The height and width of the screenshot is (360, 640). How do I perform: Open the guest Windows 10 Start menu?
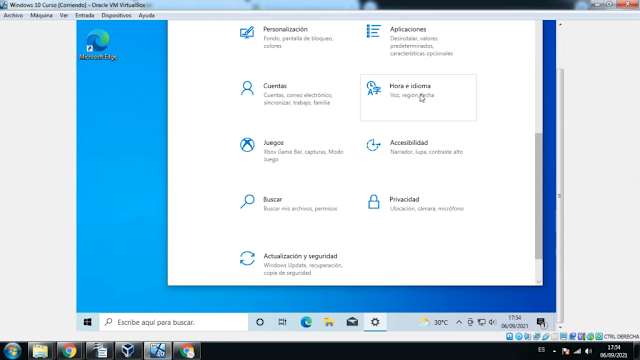pyautogui.click(x=87, y=322)
